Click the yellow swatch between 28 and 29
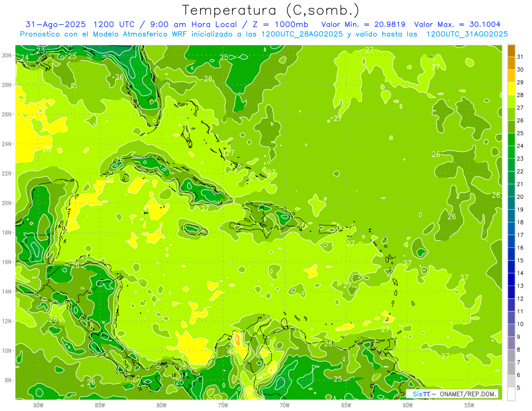The width and height of the screenshot is (532, 411). [511, 88]
